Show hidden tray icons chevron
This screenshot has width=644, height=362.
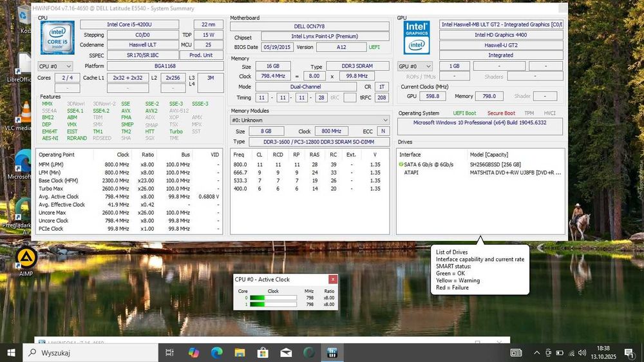coord(537,352)
